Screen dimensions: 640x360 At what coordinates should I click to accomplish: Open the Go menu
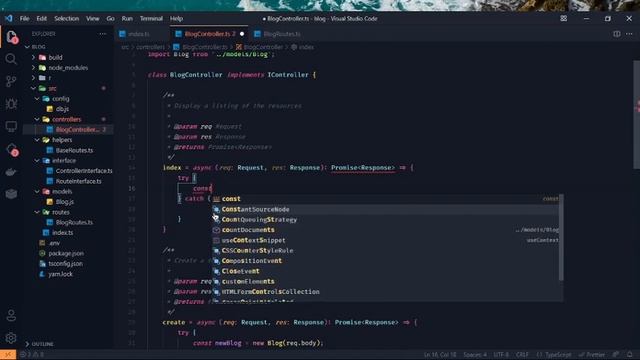(110, 18)
